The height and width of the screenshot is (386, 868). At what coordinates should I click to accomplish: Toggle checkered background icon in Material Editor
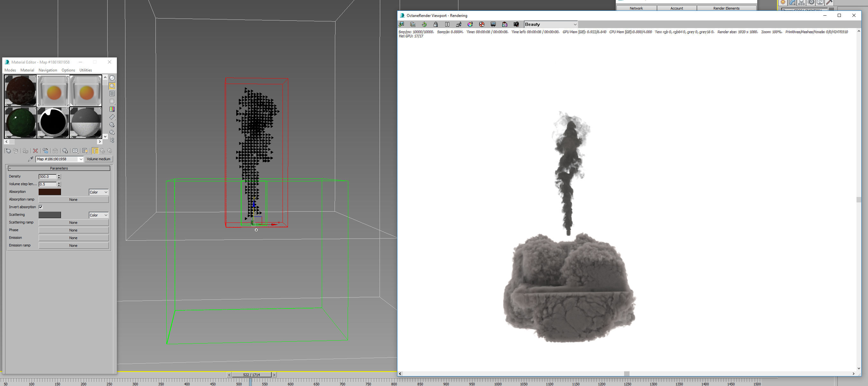[112, 94]
